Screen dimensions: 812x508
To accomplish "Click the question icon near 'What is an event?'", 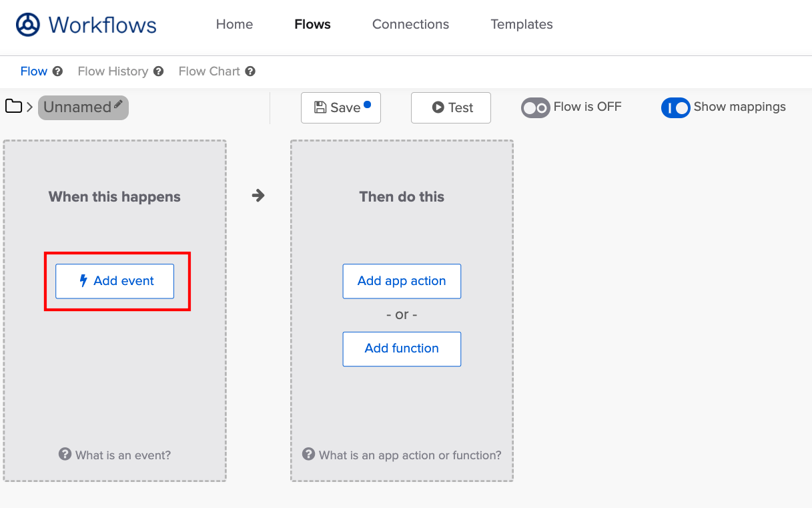I will [x=65, y=454].
